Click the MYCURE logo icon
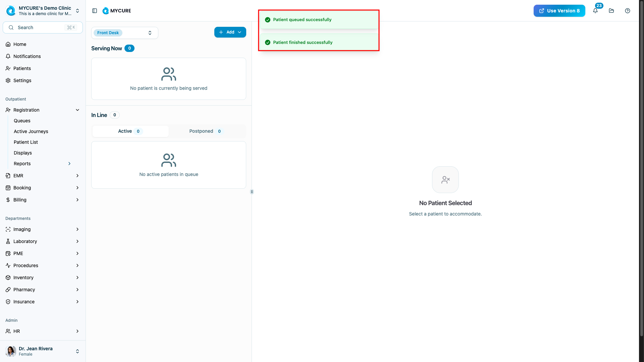Image resolution: width=644 pixels, height=362 pixels. pos(106,11)
